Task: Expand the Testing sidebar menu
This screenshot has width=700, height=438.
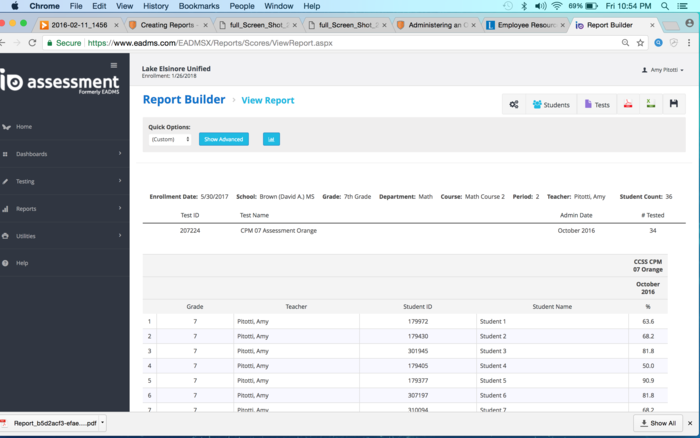Action: [25, 182]
